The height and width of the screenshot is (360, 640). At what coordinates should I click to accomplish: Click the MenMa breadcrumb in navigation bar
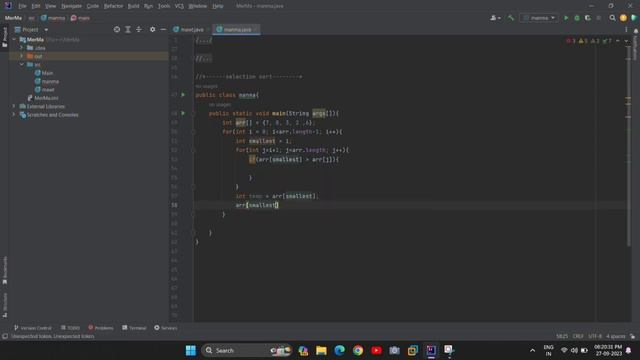click(x=13, y=18)
